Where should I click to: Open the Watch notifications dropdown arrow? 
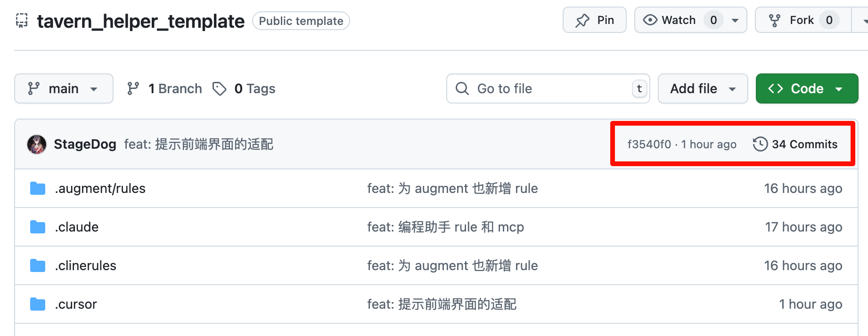(735, 20)
